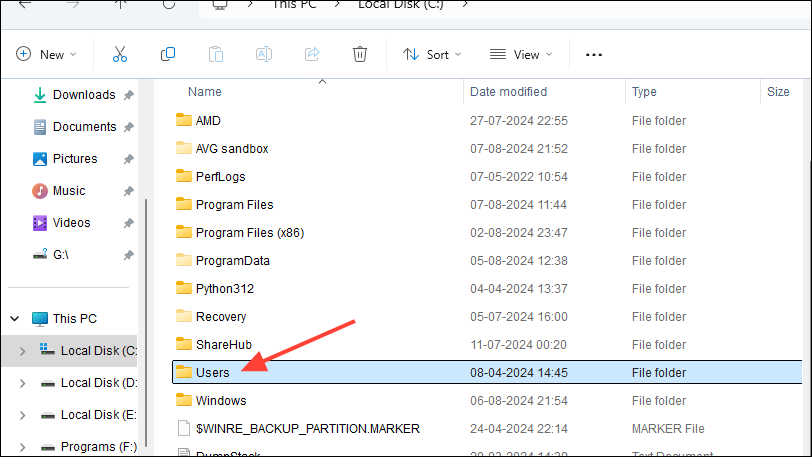Expand Local Disk (D:) in navigation pane
Image resolution: width=812 pixels, height=457 pixels.
click(x=22, y=383)
